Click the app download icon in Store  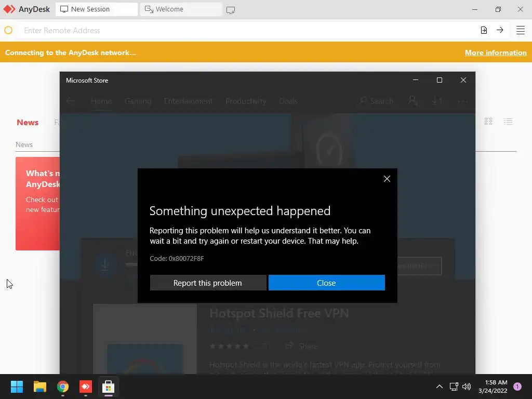point(105,263)
